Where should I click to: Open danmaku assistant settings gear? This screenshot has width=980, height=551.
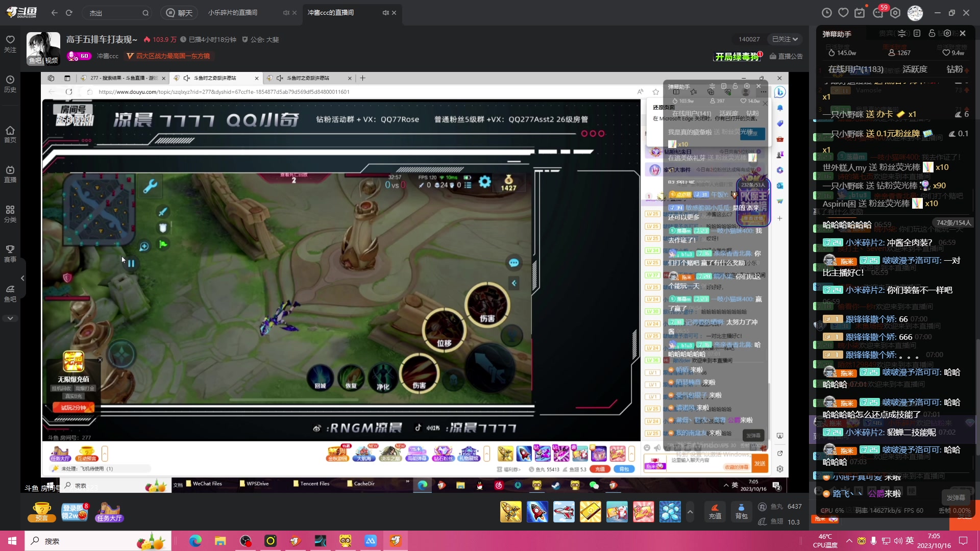pyautogui.click(x=947, y=34)
